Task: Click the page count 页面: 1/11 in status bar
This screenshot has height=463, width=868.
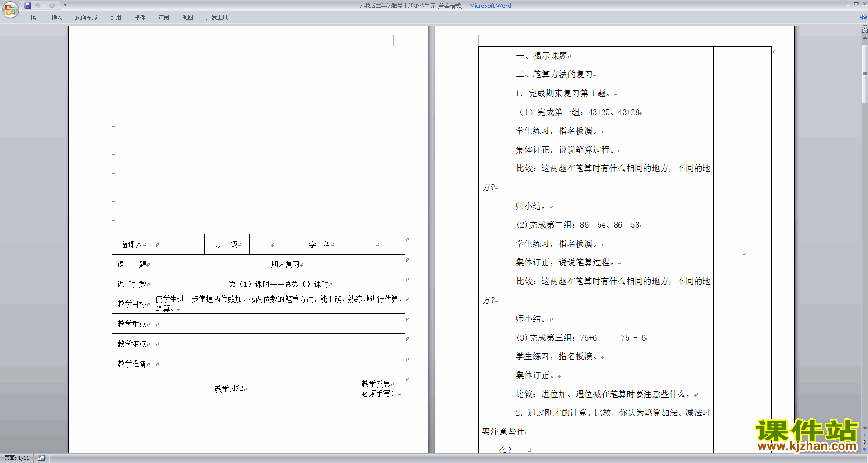Action: click(x=17, y=458)
